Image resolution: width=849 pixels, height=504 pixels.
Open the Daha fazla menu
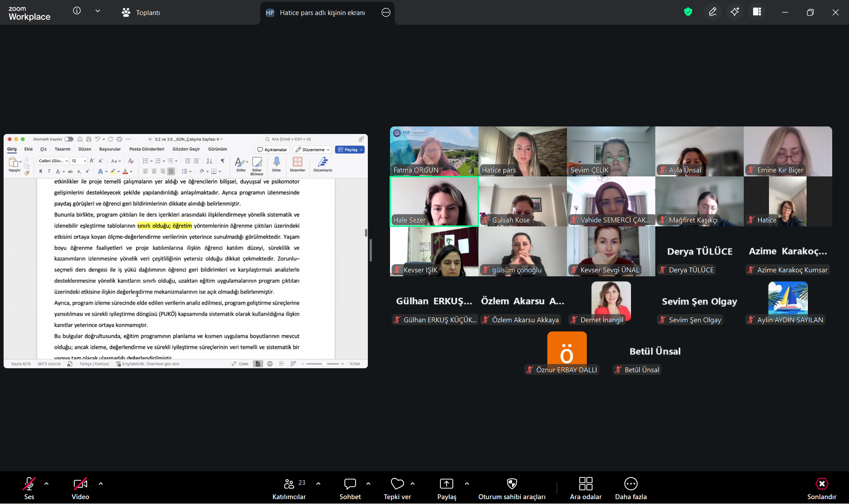(x=631, y=488)
